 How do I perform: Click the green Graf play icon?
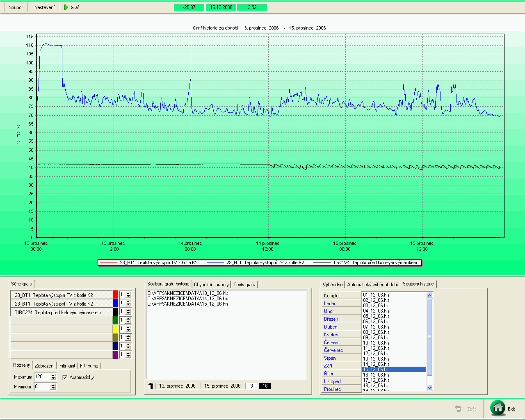[66, 7]
